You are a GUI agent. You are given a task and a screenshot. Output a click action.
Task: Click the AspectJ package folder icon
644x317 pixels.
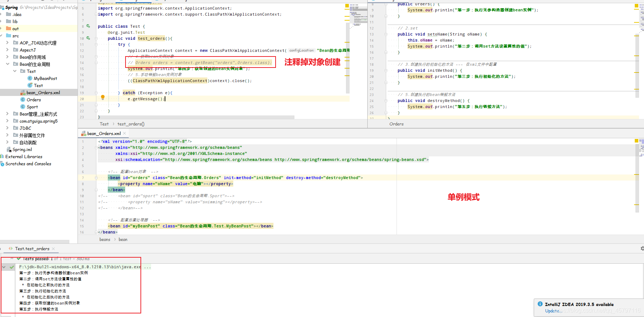[16, 50]
